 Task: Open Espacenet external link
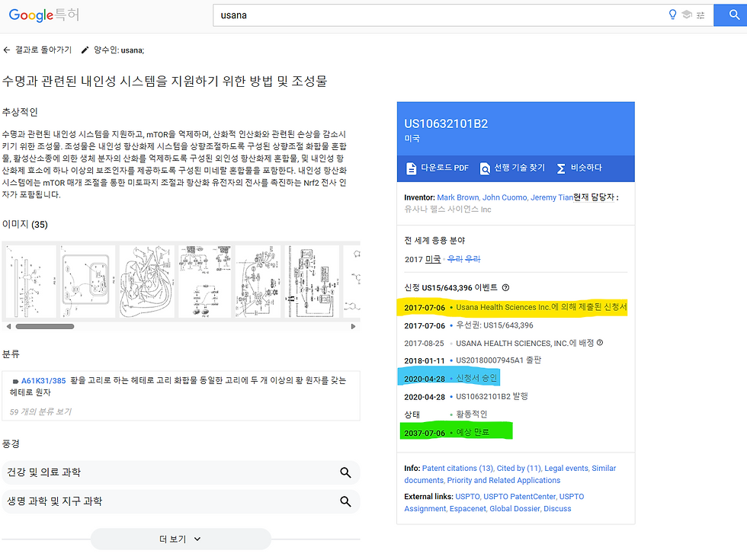[x=468, y=509]
